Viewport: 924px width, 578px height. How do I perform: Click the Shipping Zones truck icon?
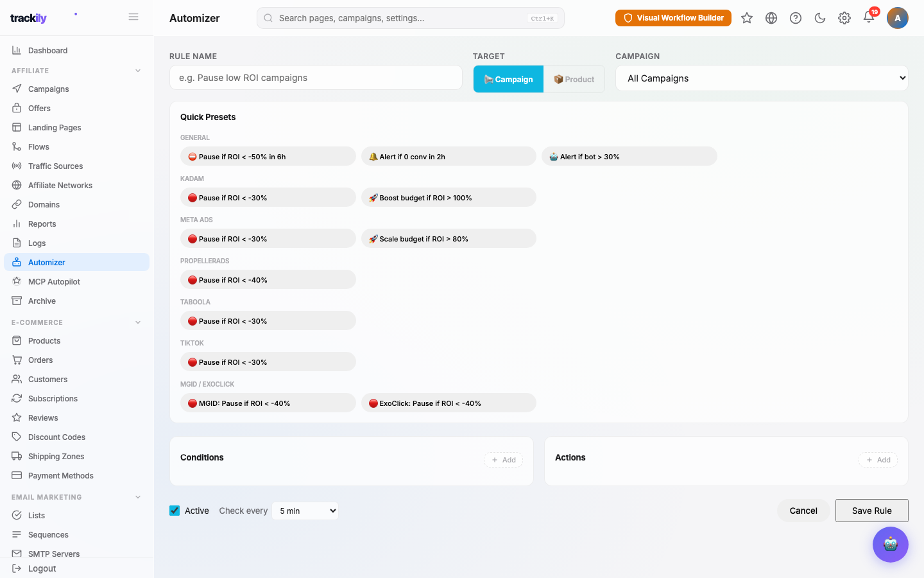tap(17, 456)
